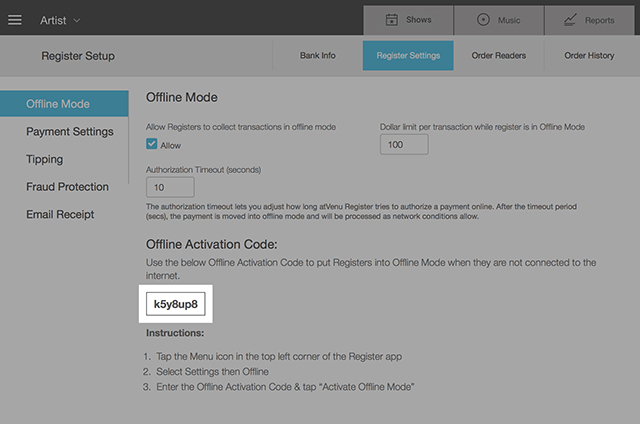Click the offline activation code k5y8up8
This screenshot has height=424, width=640.
[177, 304]
